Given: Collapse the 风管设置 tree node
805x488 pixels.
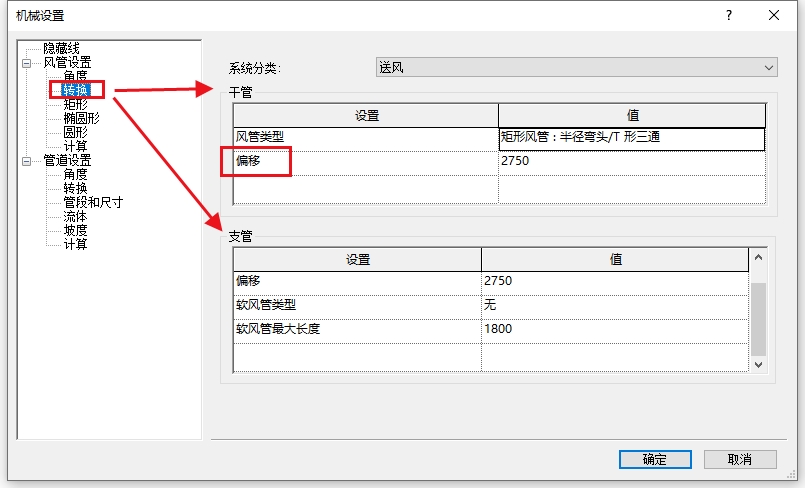Looking at the screenshot, I should point(26,63).
